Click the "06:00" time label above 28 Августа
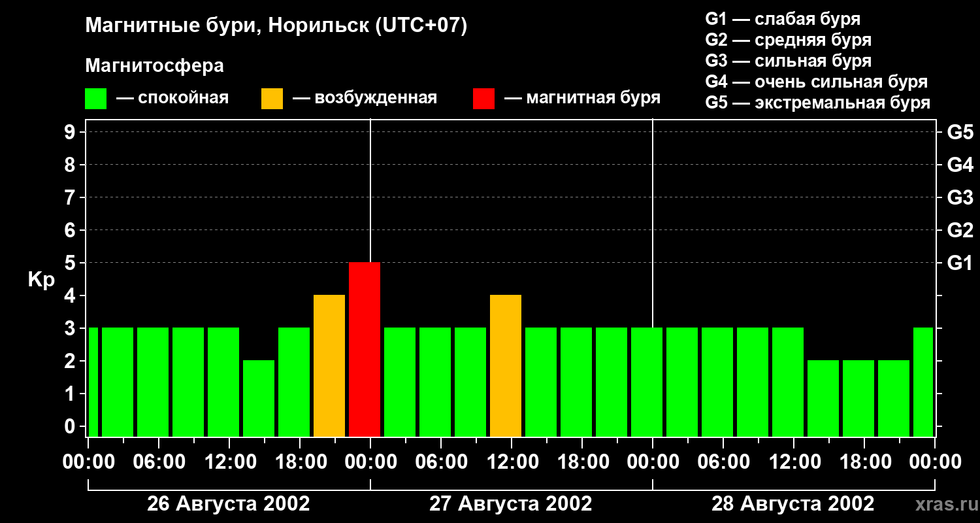The image size is (980, 523). (x=723, y=462)
